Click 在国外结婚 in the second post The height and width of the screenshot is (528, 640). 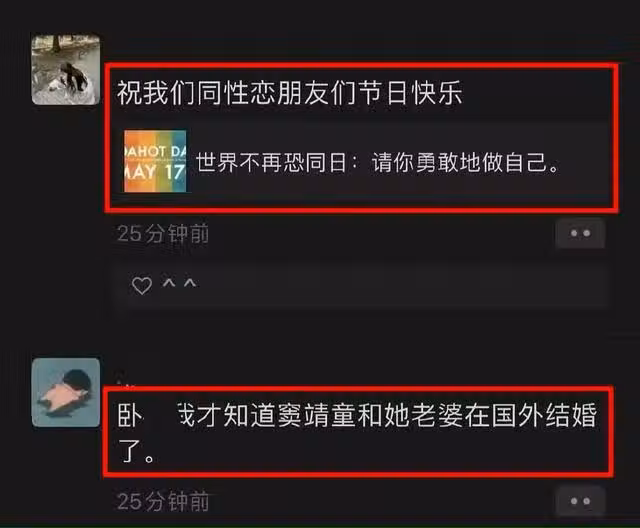click(x=531, y=415)
